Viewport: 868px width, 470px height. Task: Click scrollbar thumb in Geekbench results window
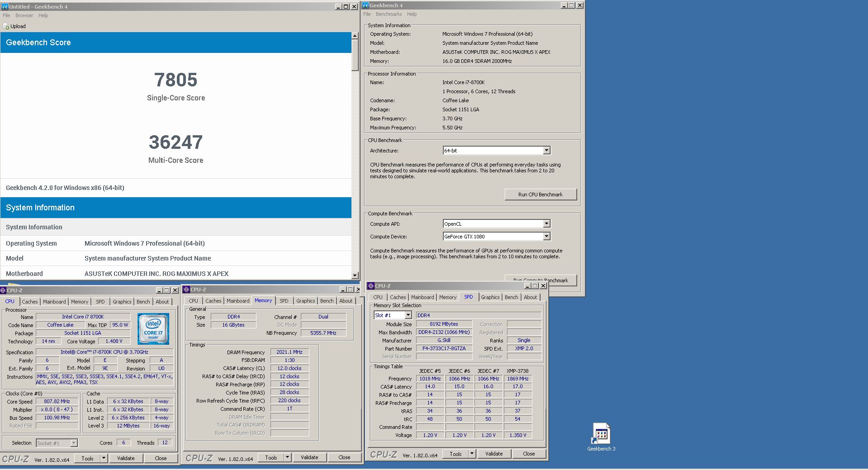pos(355,55)
